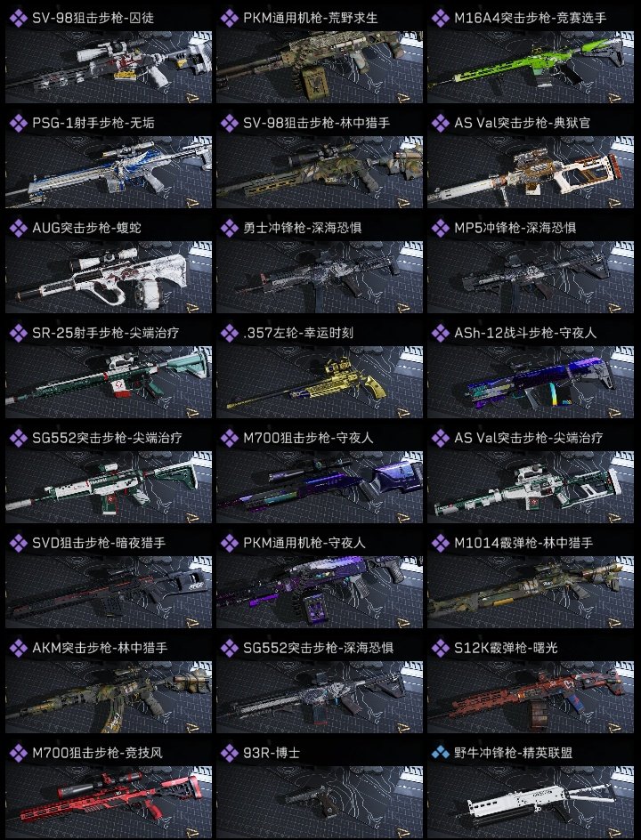Click the AS Val突击步枪-典狱官 title label

(522, 123)
